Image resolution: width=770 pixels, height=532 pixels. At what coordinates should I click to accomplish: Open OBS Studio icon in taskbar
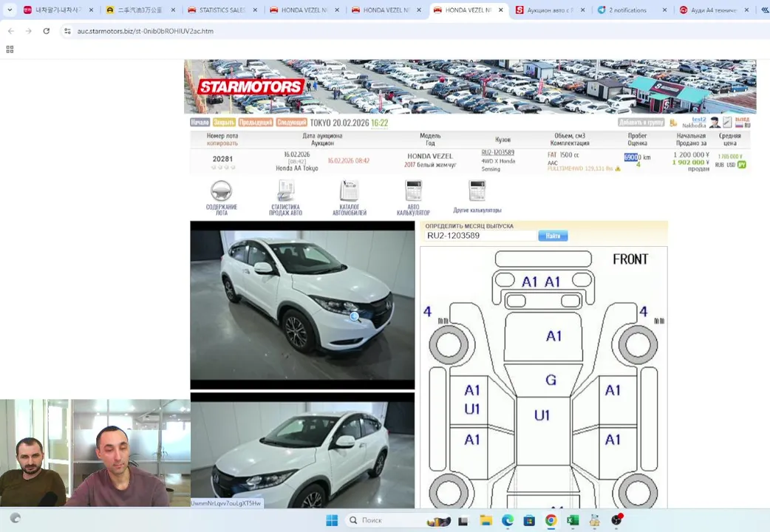(x=616, y=520)
